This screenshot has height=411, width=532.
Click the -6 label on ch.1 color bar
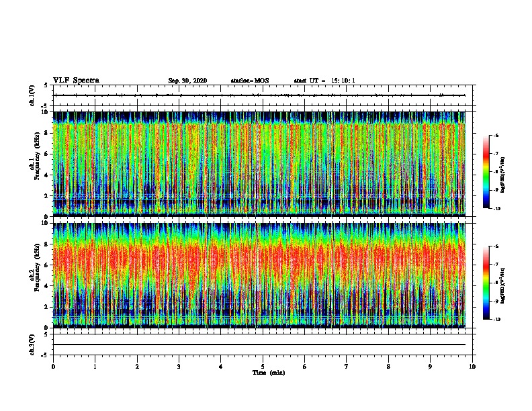click(x=496, y=135)
